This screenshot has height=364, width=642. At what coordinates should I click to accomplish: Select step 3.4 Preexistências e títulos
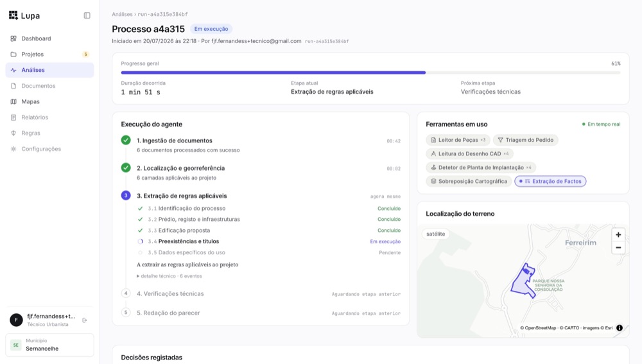[x=268, y=241]
